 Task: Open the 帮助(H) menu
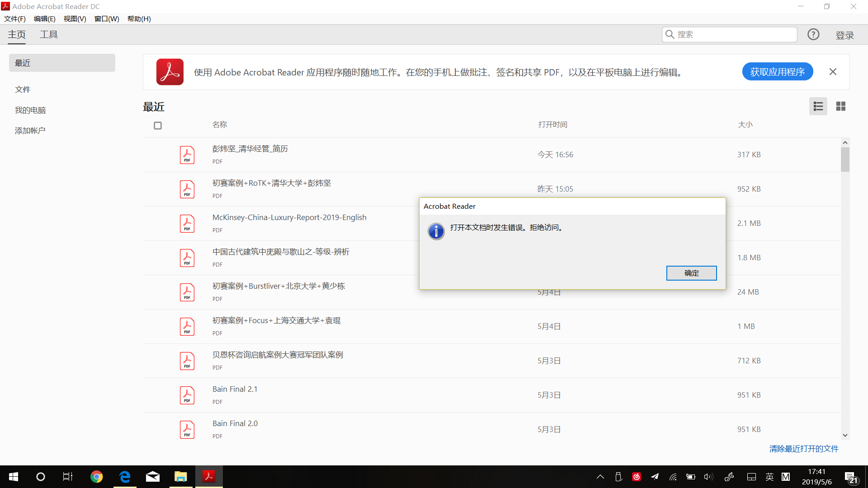139,19
